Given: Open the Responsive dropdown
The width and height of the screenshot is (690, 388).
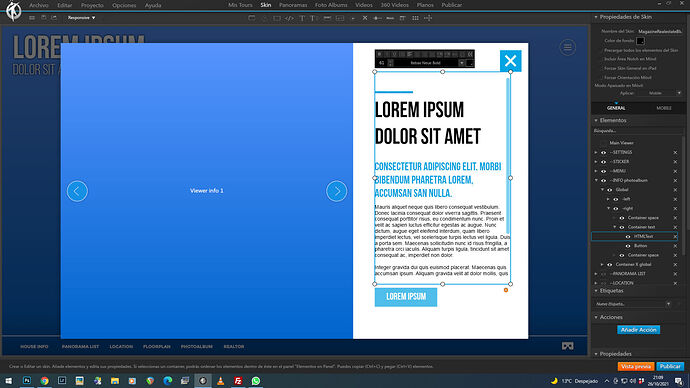Looking at the screenshot, I should point(81,18).
